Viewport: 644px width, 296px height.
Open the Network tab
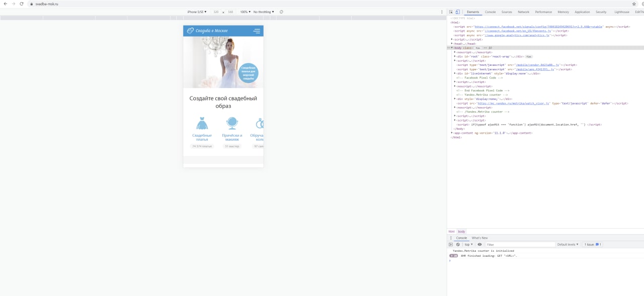524,12
